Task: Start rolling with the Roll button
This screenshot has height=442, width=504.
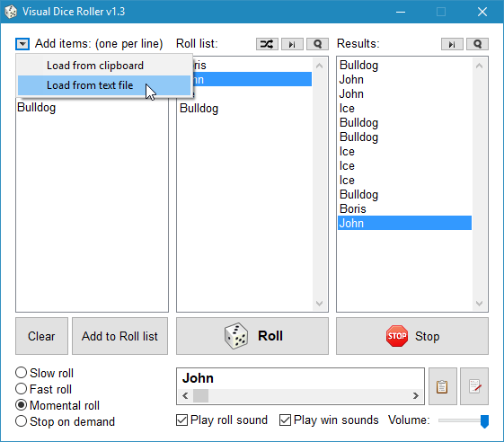Action: (x=252, y=336)
